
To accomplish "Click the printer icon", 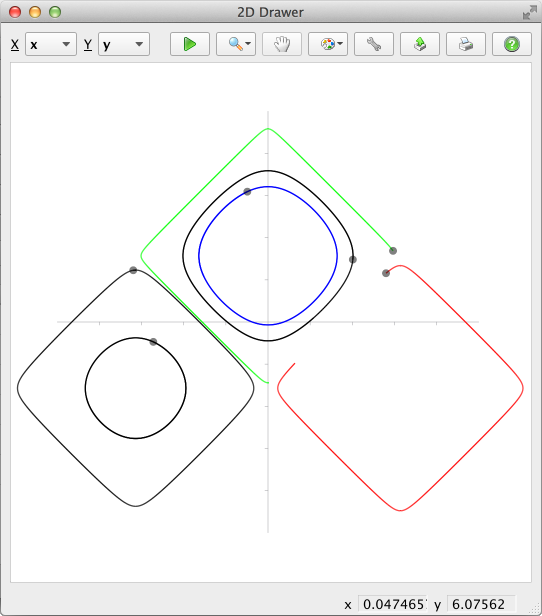I will click(x=465, y=44).
